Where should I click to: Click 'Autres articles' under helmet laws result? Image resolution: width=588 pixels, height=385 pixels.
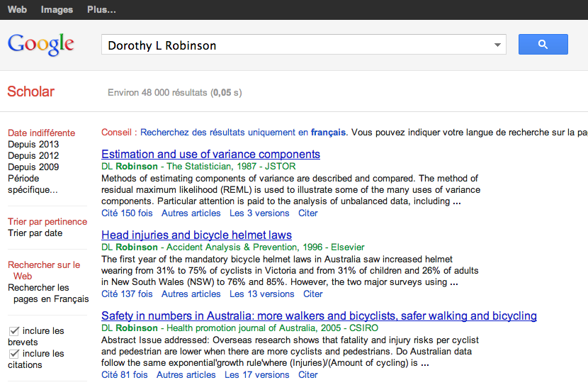pyautogui.click(x=191, y=294)
